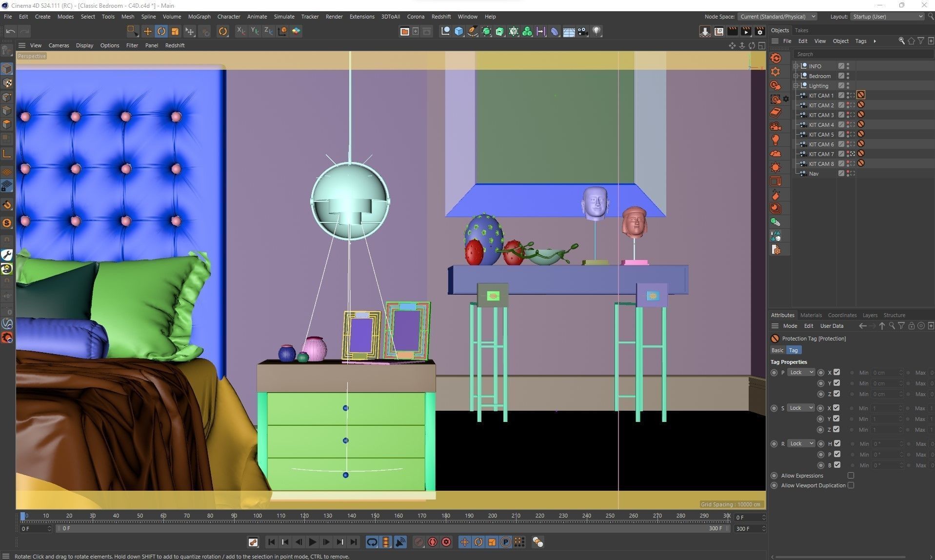Toggle autokeying in the timeline controls
Image resolution: width=935 pixels, height=560 pixels.
(433, 542)
